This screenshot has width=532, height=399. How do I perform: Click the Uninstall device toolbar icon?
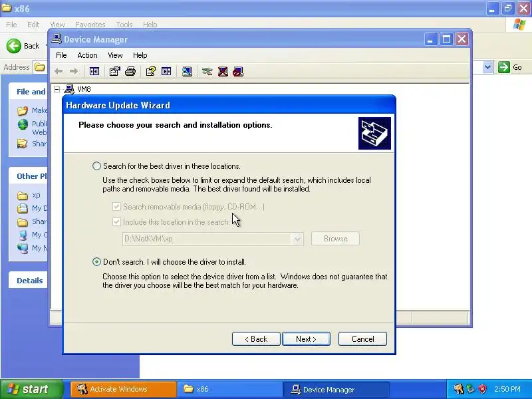(x=223, y=71)
